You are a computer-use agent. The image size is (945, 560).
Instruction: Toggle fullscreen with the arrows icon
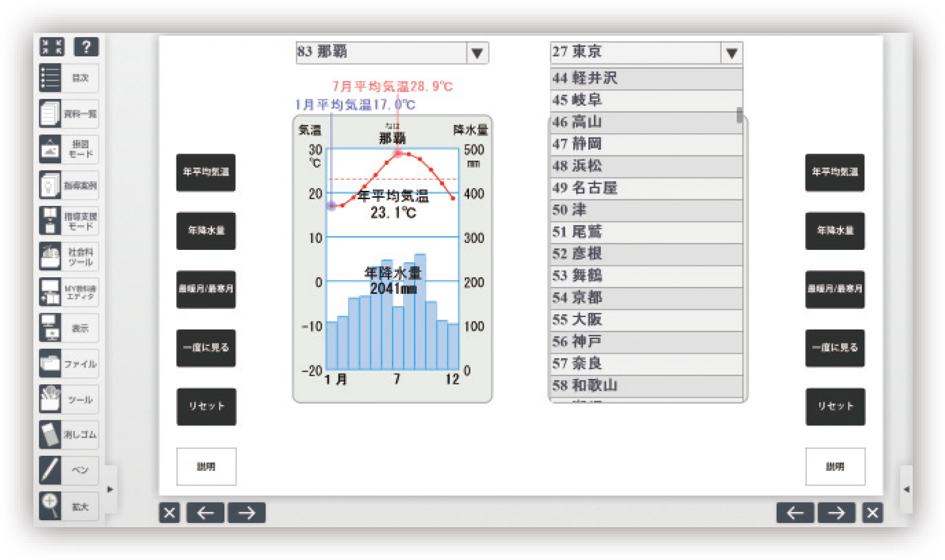click(52, 47)
